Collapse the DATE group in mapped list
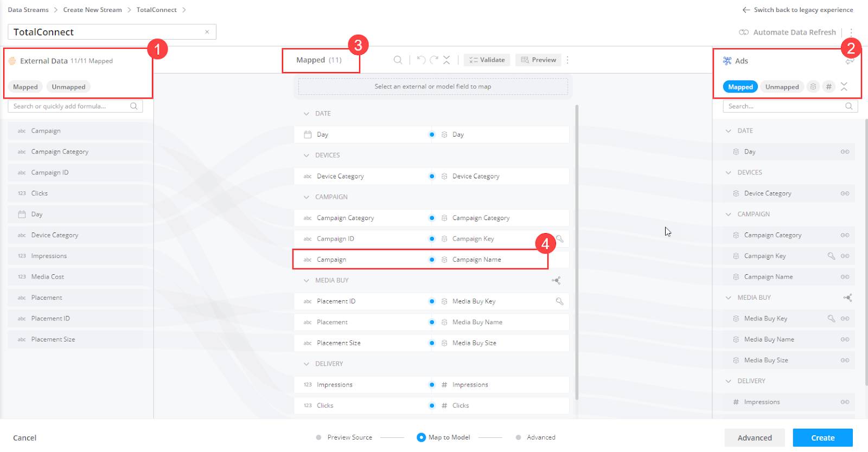Screen dimensions: 868x452 point(307,114)
